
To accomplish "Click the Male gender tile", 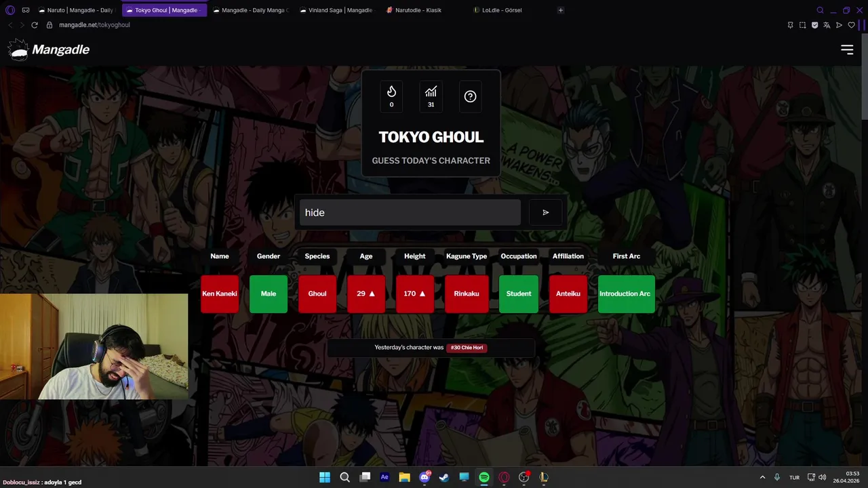I will 269,293.
